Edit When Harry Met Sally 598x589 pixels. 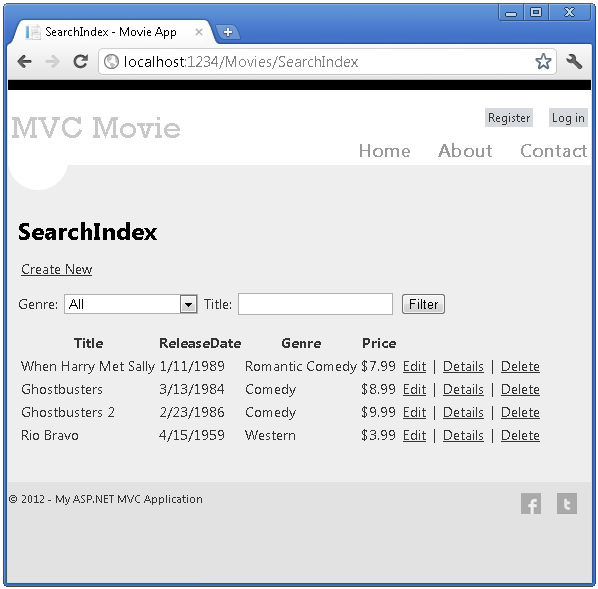click(x=414, y=366)
